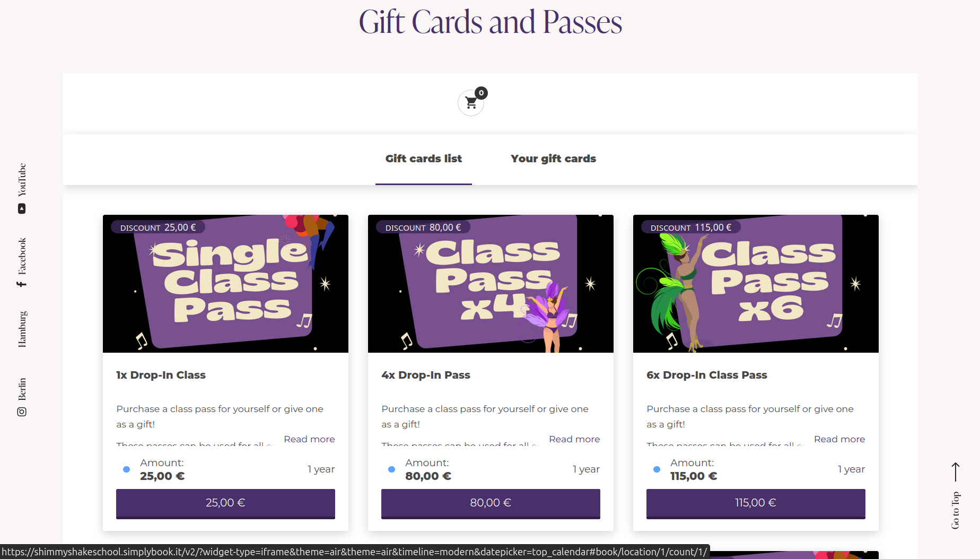This screenshot has height=559, width=980.
Task: Click the cart item count badge
Action: pos(481,93)
